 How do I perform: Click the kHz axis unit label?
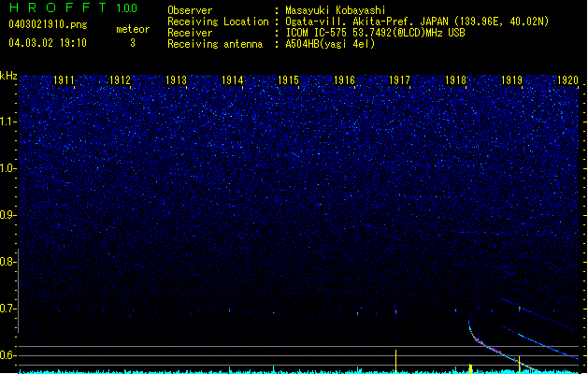coord(8,76)
